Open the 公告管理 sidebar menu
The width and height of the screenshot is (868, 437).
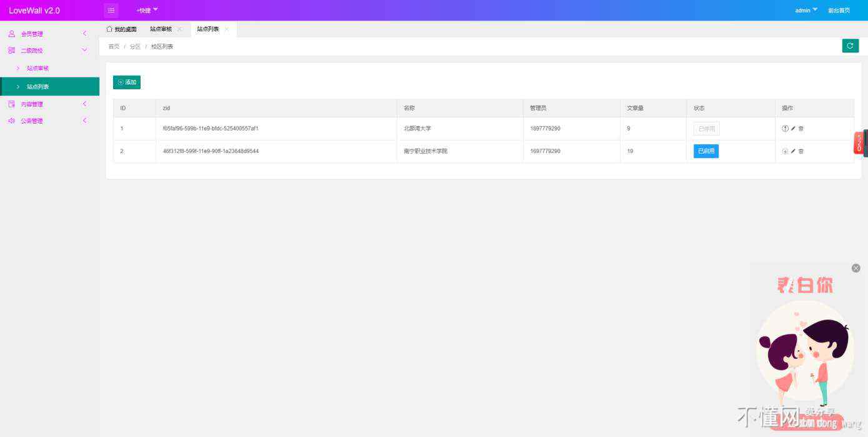click(x=49, y=120)
